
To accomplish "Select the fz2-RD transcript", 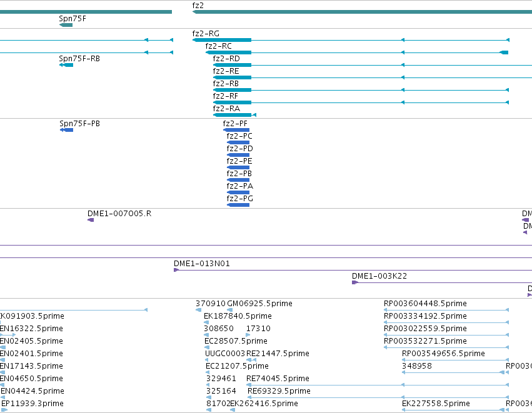I will coord(372,65).
